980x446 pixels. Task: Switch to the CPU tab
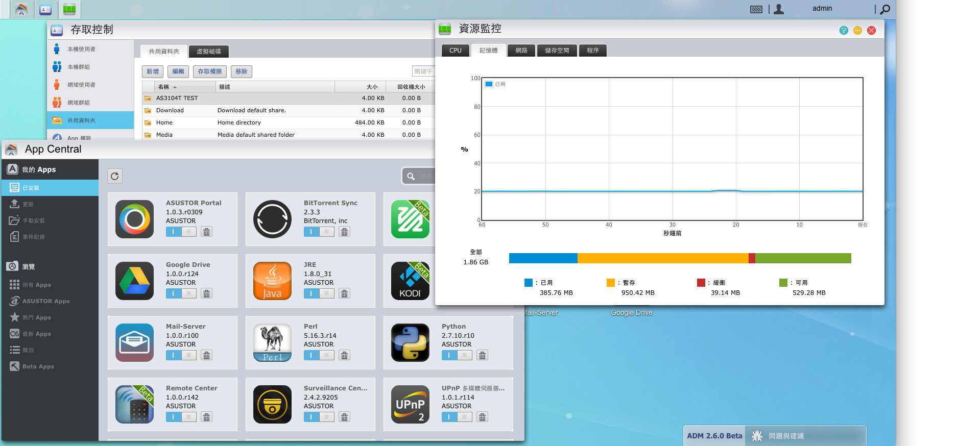point(456,51)
